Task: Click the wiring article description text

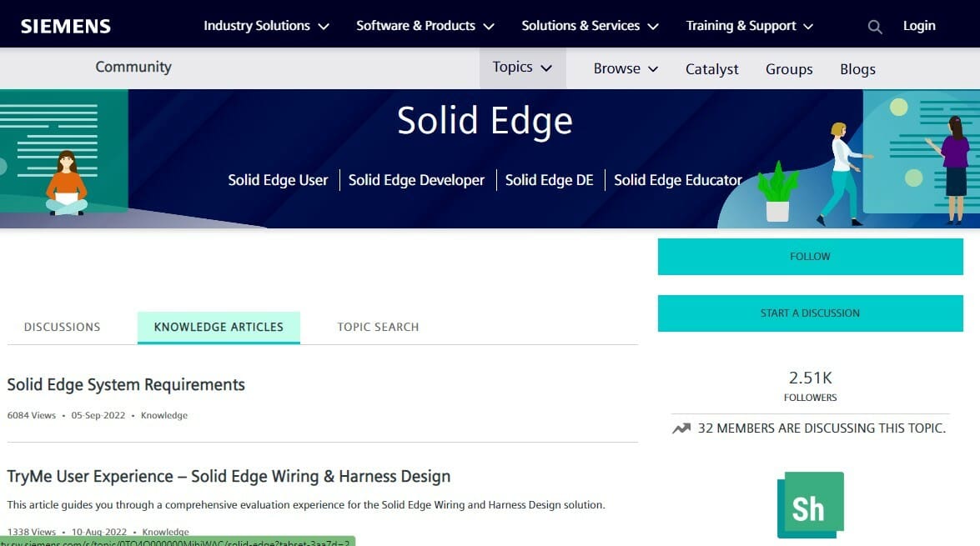Action: tap(306, 505)
